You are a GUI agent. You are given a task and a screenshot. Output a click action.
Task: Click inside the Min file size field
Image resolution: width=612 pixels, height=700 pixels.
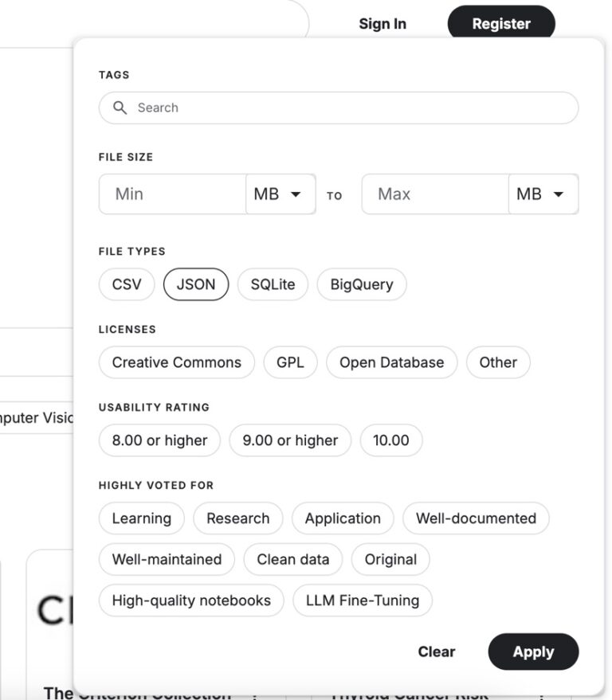click(x=167, y=194)
